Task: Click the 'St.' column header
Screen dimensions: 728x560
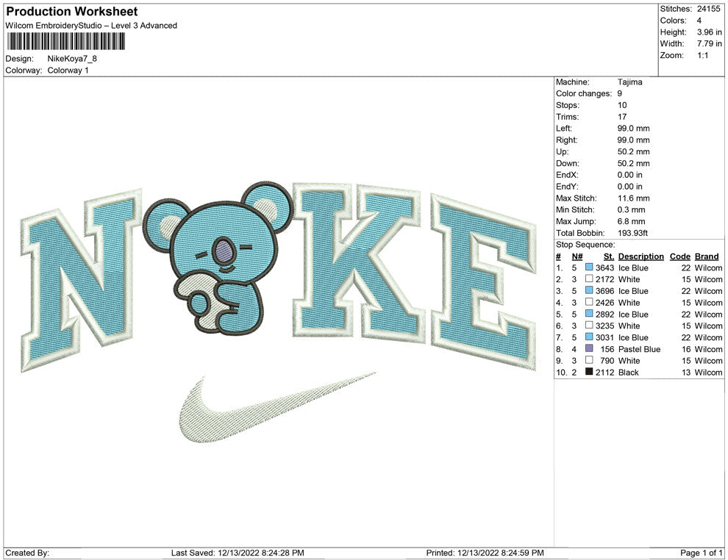Action: [x=609, y=256]
